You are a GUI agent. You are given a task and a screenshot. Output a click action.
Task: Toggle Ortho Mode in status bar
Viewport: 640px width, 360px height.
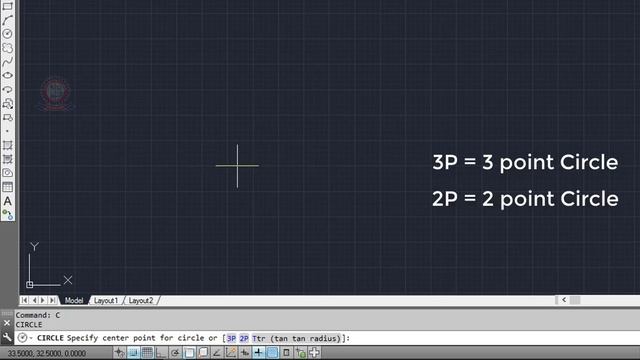[x=161, y=352]
